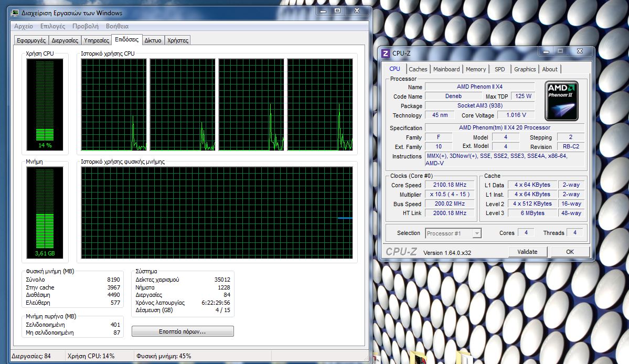Switch to the Εφαρμογές tab
This screenshot has height=364, width=629.
tap(31, 40)
